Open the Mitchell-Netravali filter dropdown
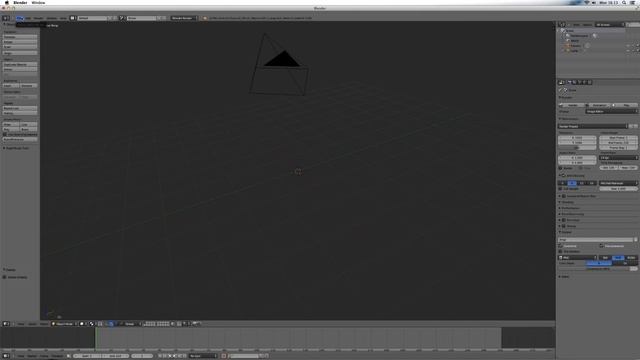Image resolution: width=640 pixels, height=360 pixels. [618, 183]
